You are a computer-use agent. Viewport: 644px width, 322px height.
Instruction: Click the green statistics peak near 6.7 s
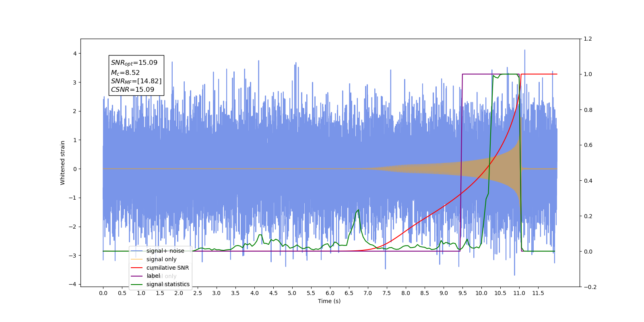(x=358, y=210)
